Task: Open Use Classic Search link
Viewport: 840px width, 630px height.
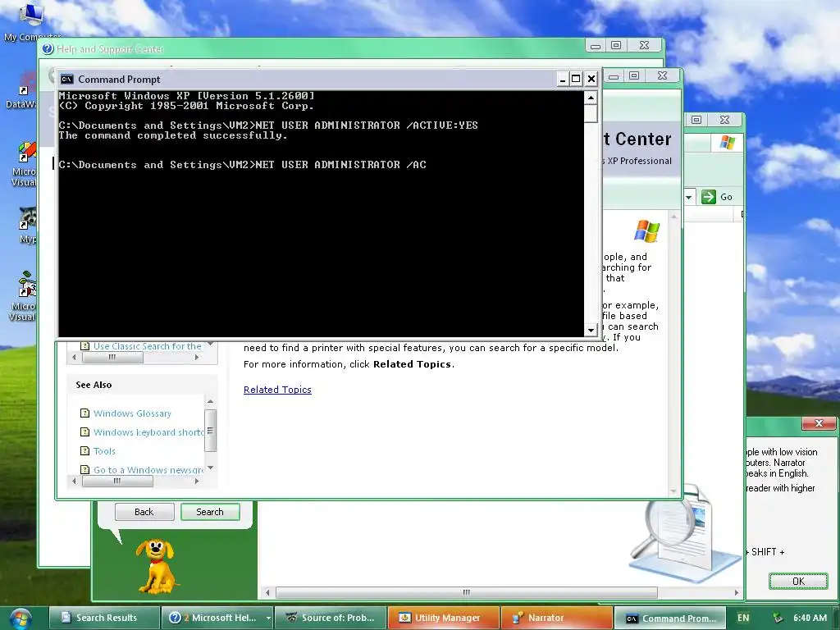Action: (x=148, y=346)
